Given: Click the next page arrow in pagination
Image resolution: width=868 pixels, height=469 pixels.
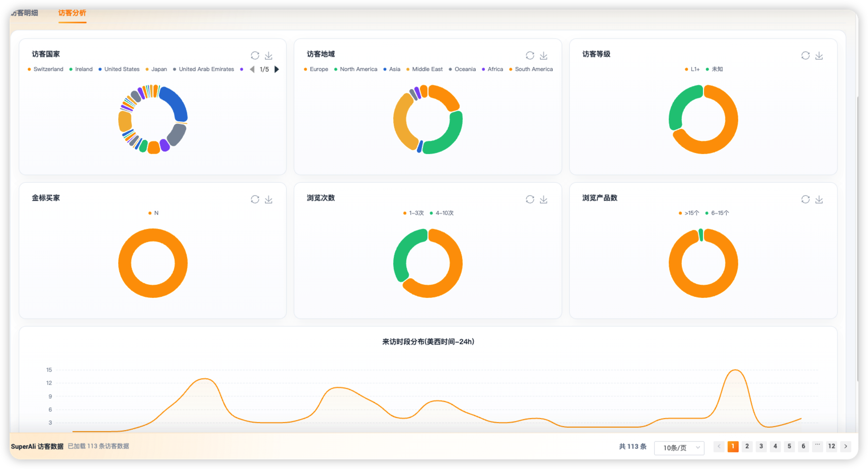Looking at the screenshot, I should 846,446.
